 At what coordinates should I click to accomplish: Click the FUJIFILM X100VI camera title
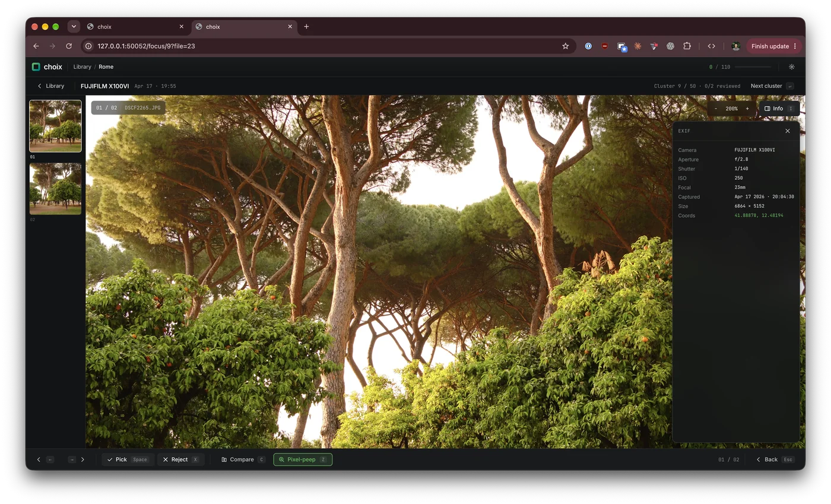[105, 86]
